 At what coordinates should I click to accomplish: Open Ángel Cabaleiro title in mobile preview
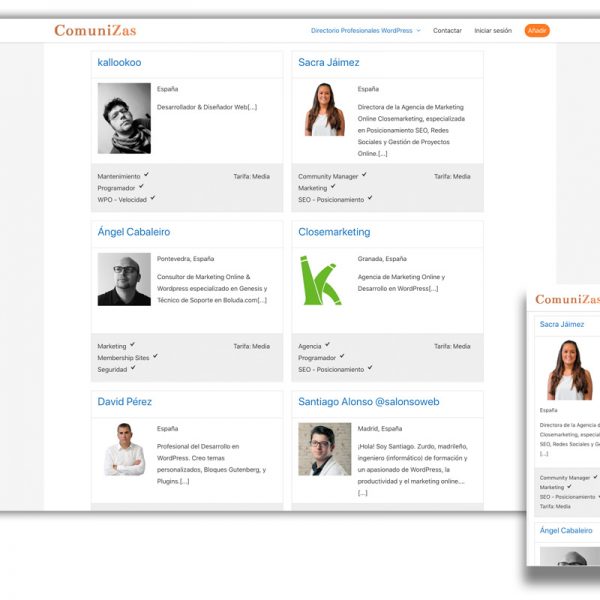click(566, 530)
